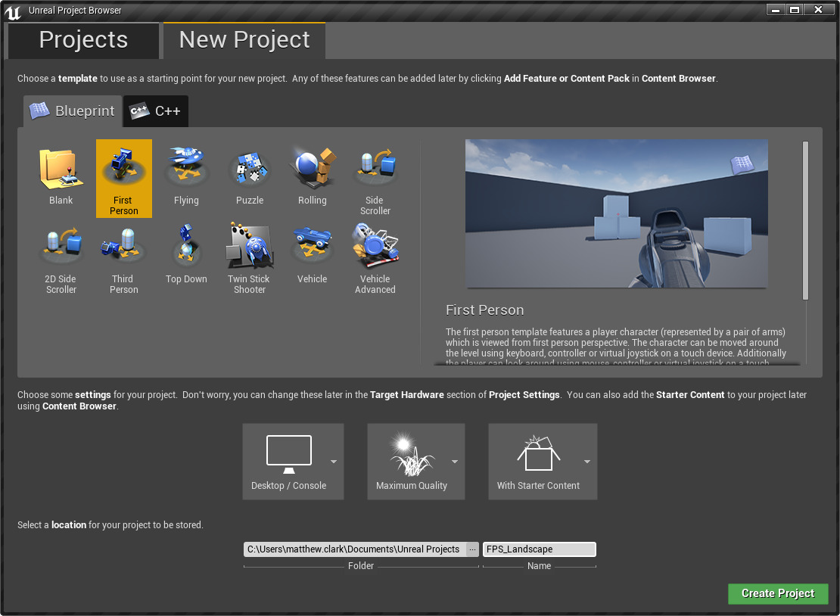Select the Rolling template

click(x=312, y=174)
